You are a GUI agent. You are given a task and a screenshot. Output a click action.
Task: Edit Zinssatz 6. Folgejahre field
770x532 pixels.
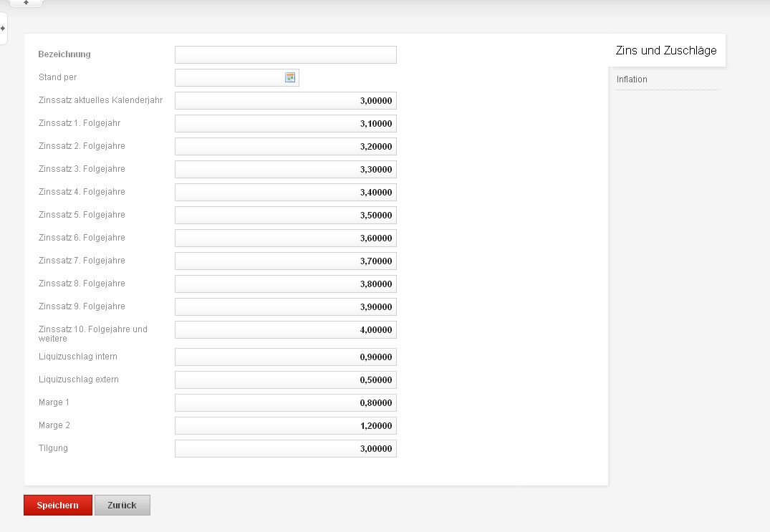coord(286,238)
